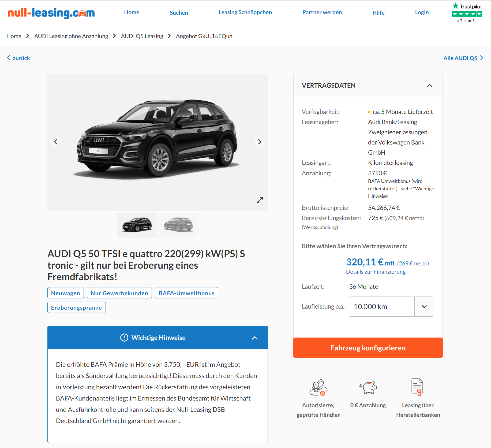Screen dimensions: 491x448
Task: Open the Leasing Schnäppchen menu item
Action: coord(245,12)
